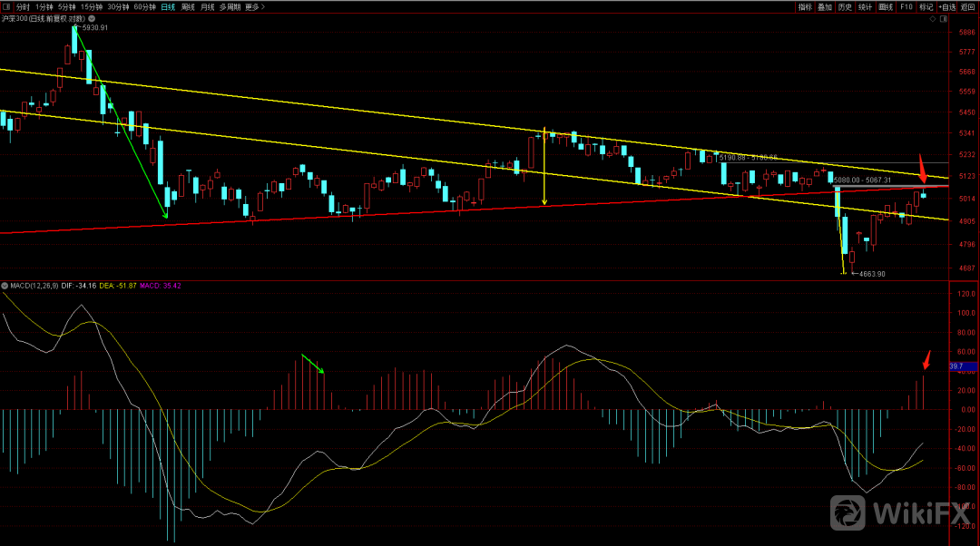Select the 周线 weekly timeframe
The height and width of the screenshot is (546, 980).
point(188,6)
